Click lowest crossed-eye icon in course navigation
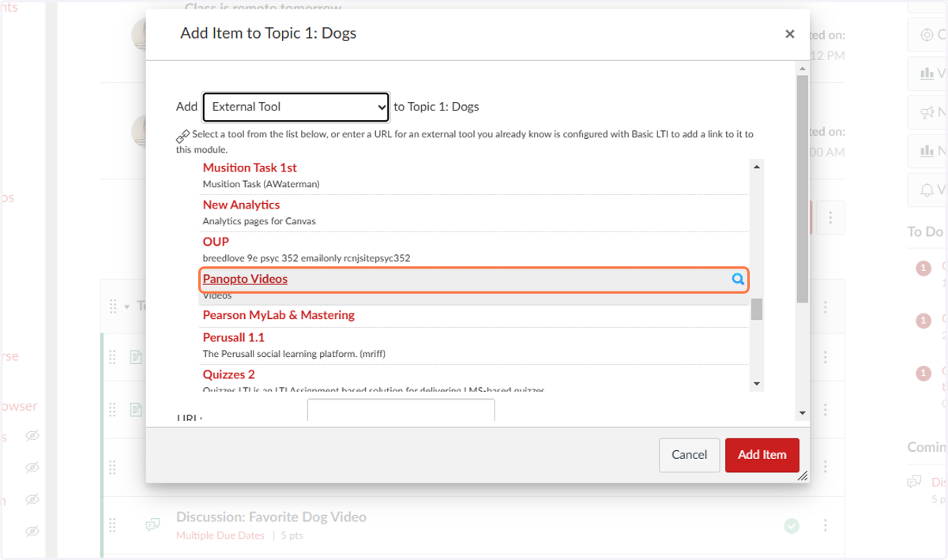Image resolution: width=948 pixels, height=560 pixels. coord(32,530)
